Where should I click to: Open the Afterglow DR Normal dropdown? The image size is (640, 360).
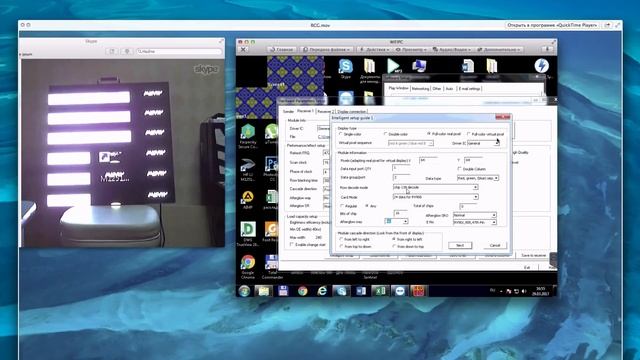[475, 215]
